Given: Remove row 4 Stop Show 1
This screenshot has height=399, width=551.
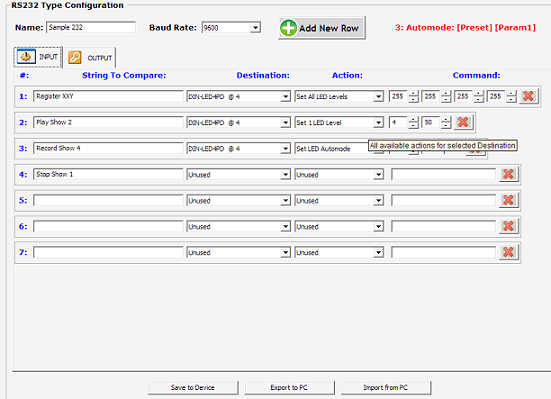Looking at the screenshot, I should [508, 174].
